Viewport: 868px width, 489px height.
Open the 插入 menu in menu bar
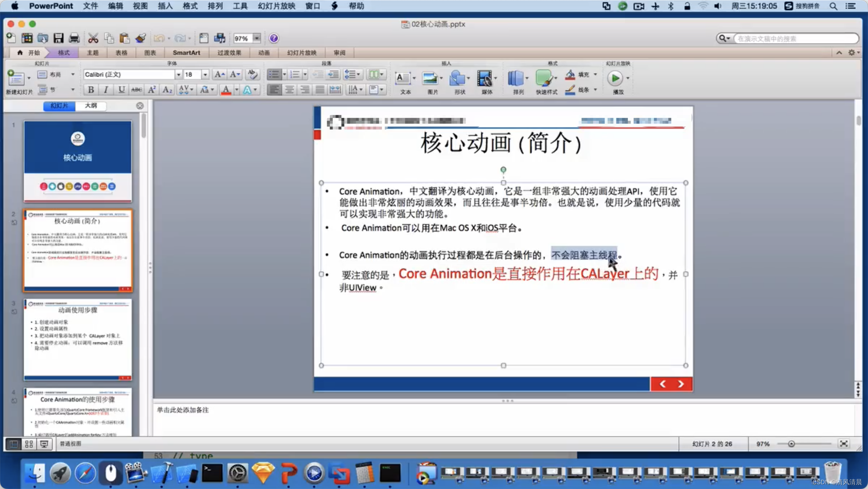click(165, 6)
